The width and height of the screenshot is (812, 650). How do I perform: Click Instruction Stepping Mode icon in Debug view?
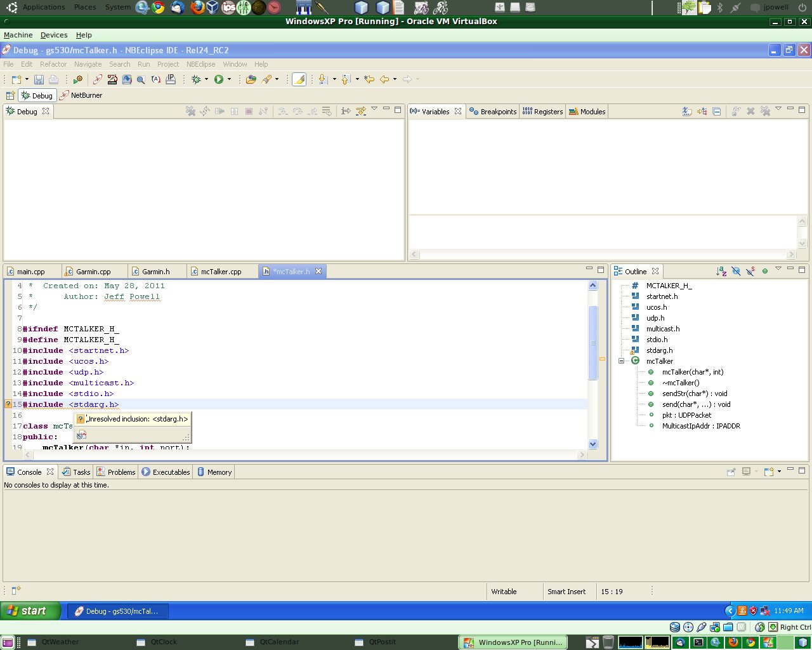point(346,111)
